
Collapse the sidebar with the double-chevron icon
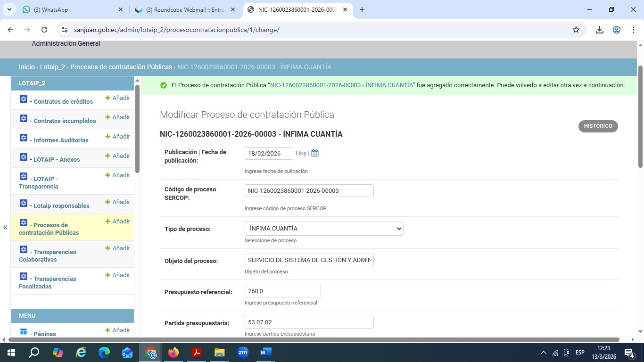pos(5,228)
